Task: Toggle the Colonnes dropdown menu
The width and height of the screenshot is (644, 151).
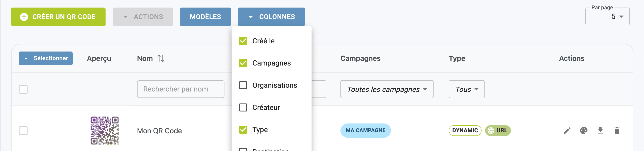Action: 271,17
